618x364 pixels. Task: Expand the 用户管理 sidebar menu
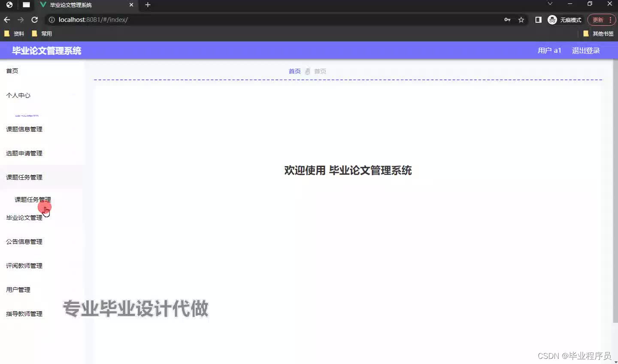click(x=42, y=290)
